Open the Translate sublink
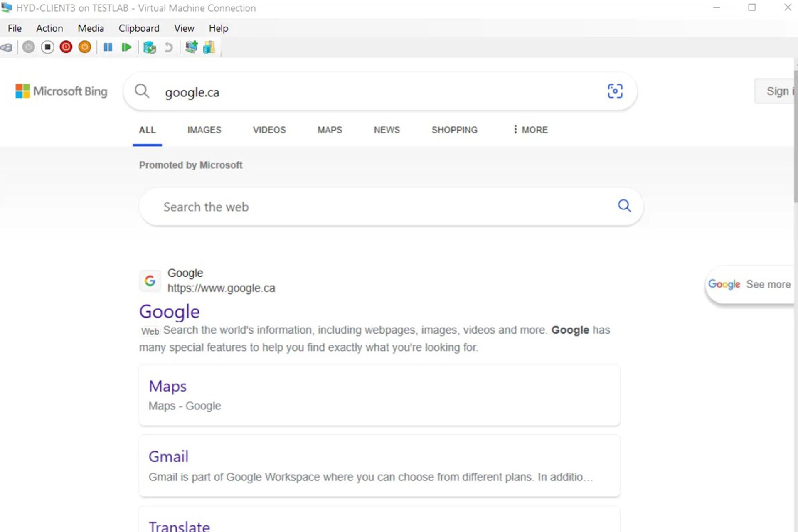 (x=179, y=526)
